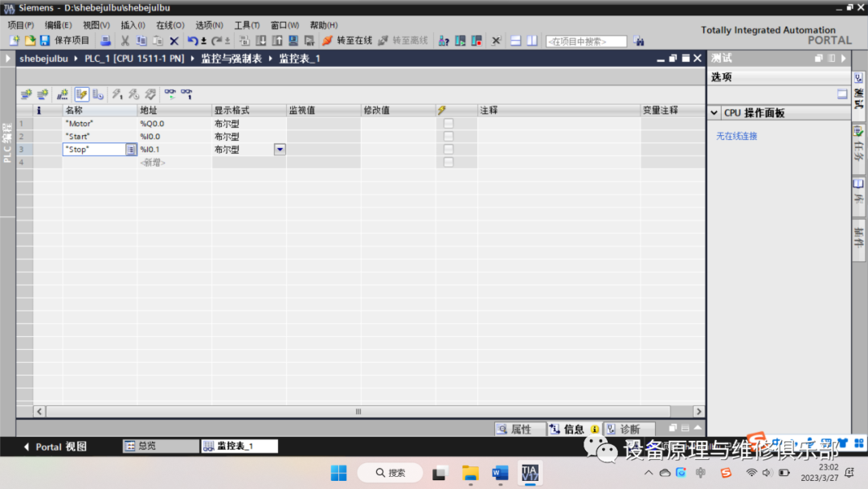Screen dimensions: 868x489
Task: Open the 在线 menu
Action: (169, 25)
